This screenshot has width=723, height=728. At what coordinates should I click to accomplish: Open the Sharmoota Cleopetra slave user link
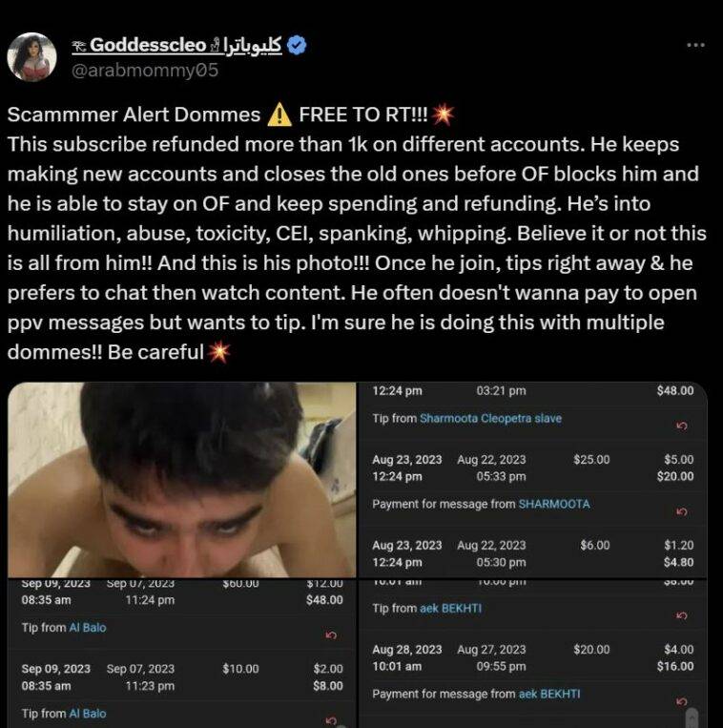490,419
